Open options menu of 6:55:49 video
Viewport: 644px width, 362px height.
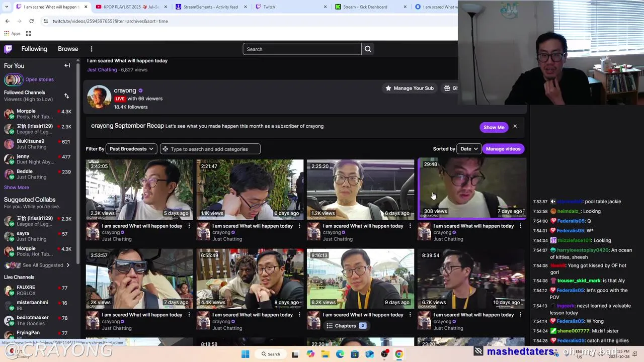pos(299,315)
